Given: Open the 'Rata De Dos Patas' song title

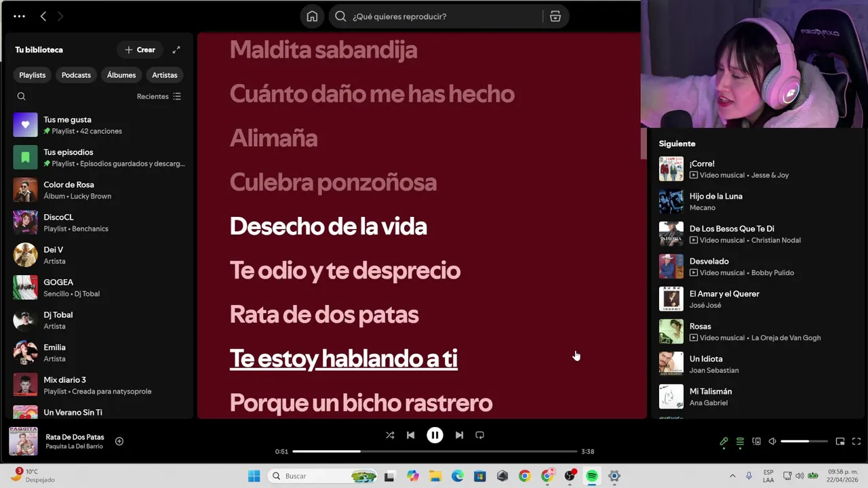Looking at the screenshot, I should point(75,437).
